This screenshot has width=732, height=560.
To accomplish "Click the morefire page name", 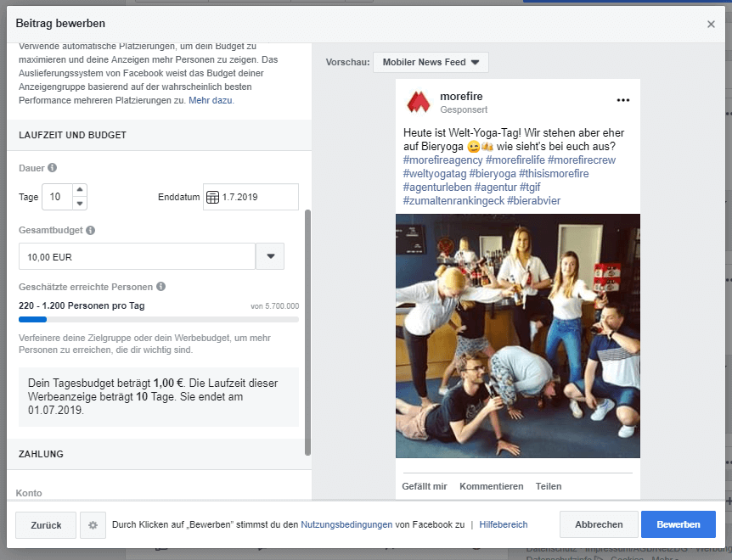I will [461, 96].
